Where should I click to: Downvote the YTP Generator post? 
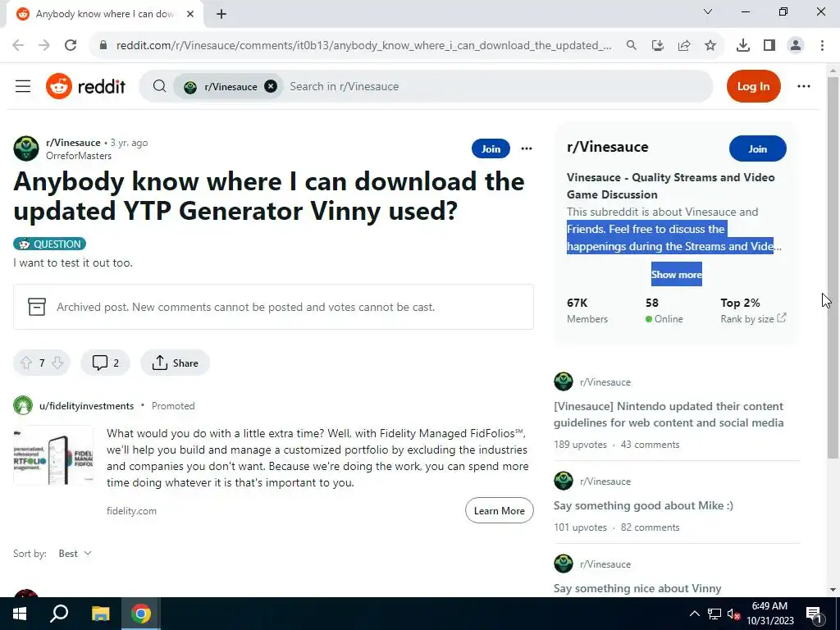pyautogui.click(x=57, y=363)
